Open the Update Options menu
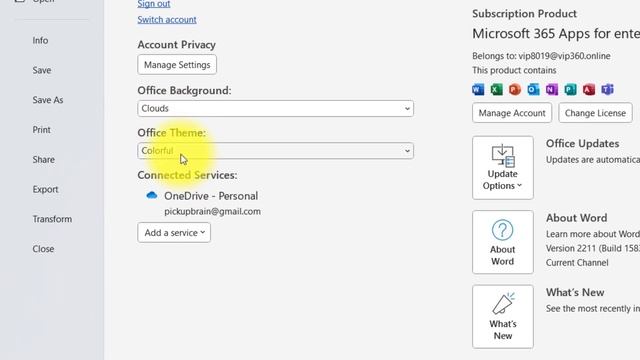The image size is (640, 360). (x=502, y=168)
